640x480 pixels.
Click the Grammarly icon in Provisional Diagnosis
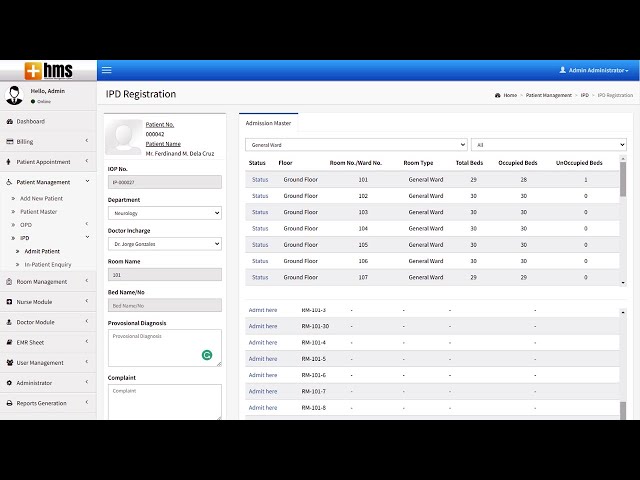tap(207, 355)
